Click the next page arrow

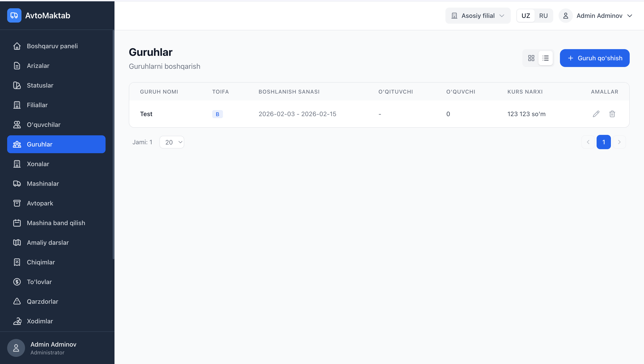619,142
